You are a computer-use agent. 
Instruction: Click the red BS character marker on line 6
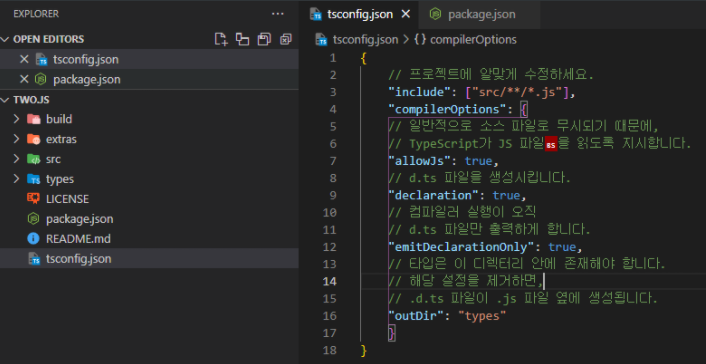coord(551,145)
